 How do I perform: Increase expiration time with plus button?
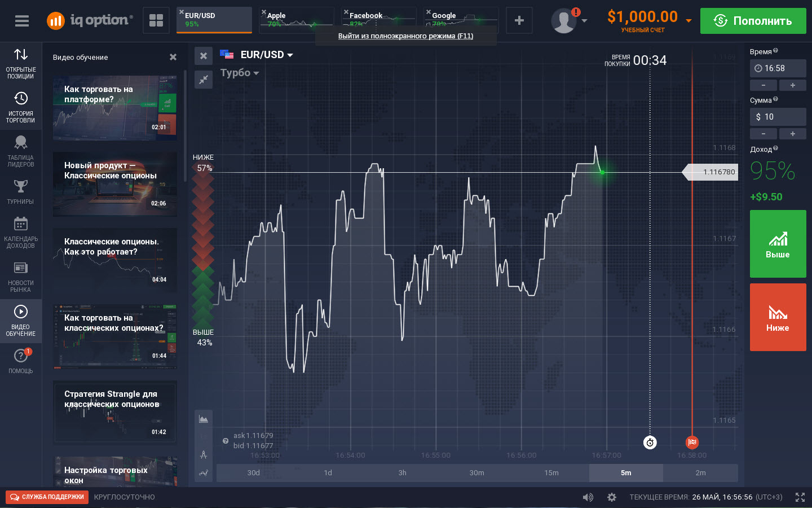tap(793, 85)
